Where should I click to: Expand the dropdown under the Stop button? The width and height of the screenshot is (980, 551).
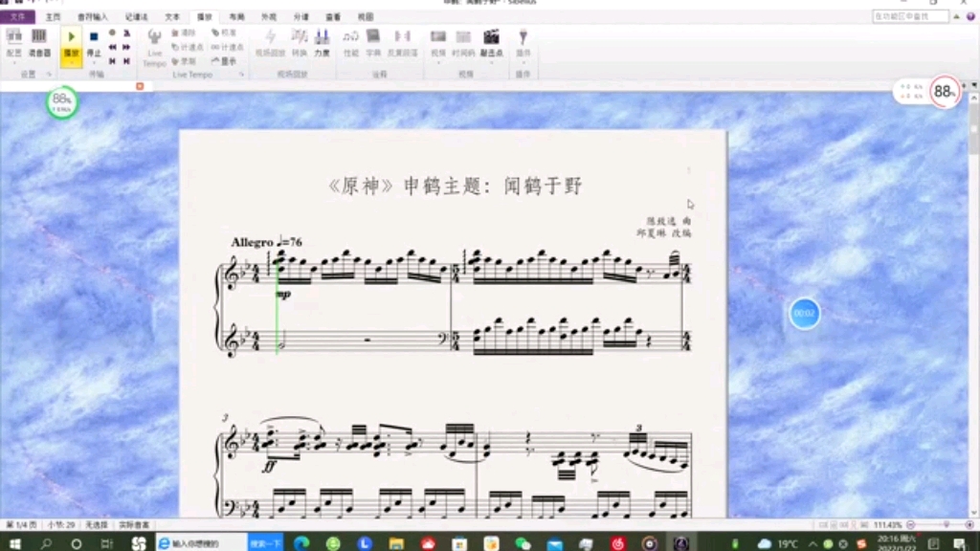coord(94,62)
